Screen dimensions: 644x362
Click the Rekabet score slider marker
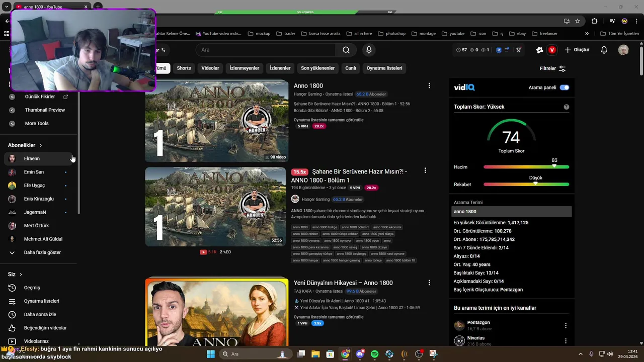(535, 184)
